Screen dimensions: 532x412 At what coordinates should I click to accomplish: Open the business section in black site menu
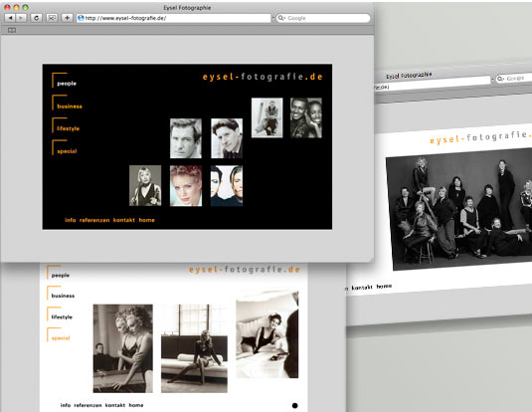point(70,106)
